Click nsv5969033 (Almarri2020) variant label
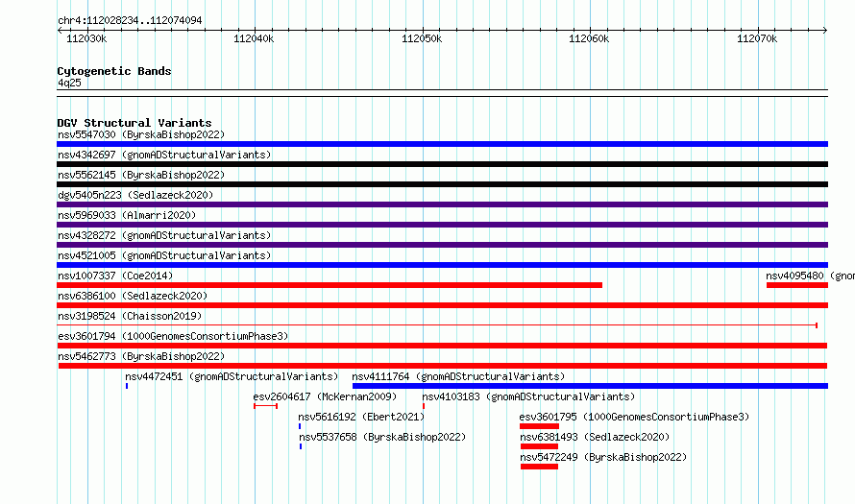 (127, 215)
